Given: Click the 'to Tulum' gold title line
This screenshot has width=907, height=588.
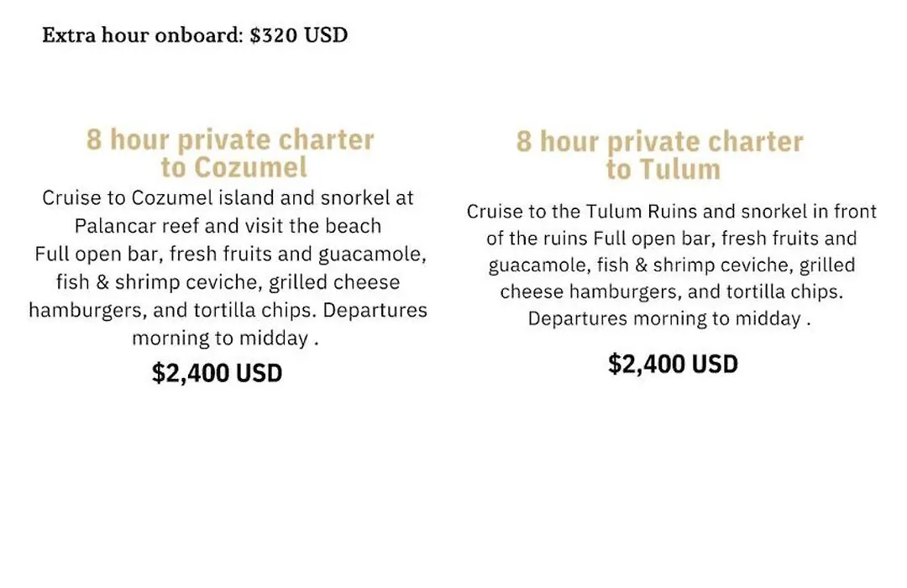Looking at the screenshot, I should coord(663,170).
